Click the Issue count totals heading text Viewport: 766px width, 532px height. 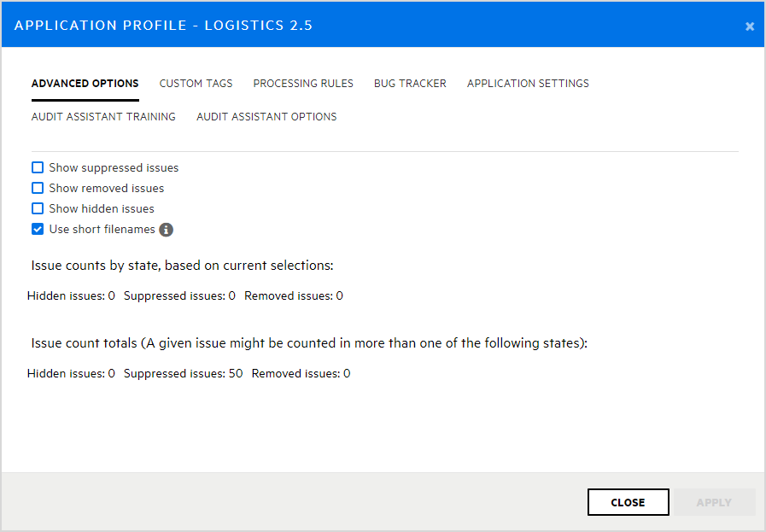309,343
